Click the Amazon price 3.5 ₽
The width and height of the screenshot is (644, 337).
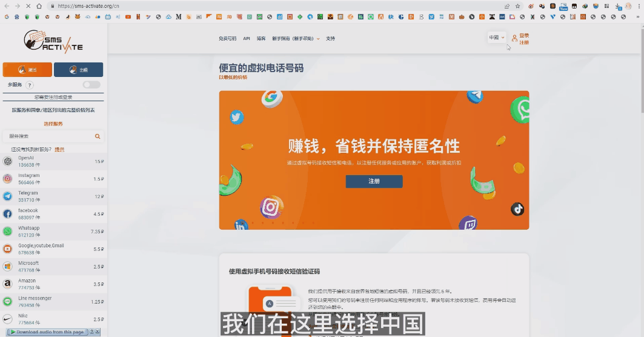99,284
